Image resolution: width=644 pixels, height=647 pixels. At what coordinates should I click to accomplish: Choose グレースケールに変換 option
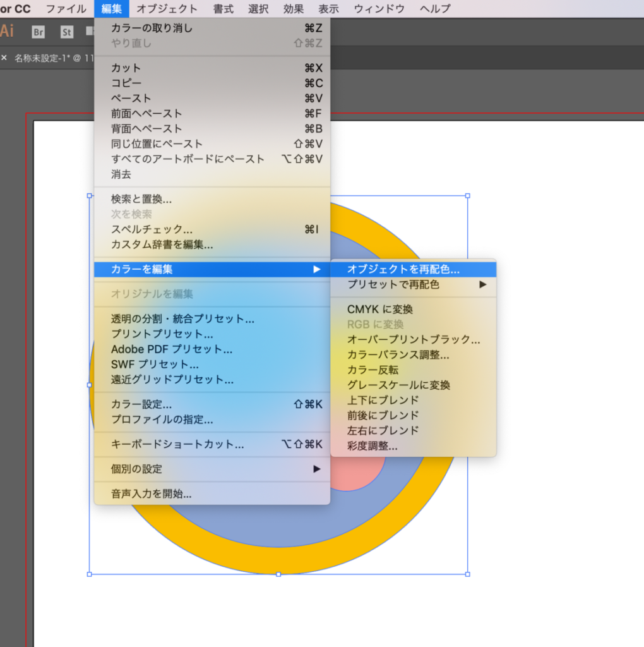tap(398, 385)
